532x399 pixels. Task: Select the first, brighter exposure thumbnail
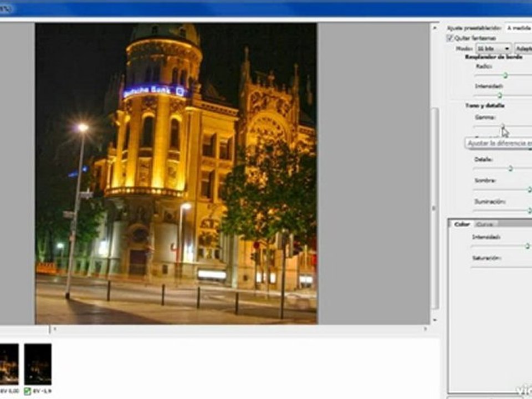coord(9,364)
